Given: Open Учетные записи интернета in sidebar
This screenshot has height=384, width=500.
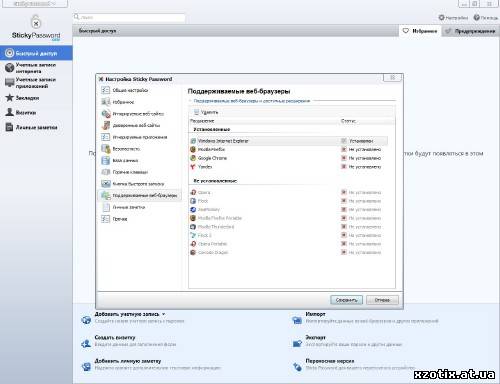Looking at the screenshot, I should click(36, 68).
